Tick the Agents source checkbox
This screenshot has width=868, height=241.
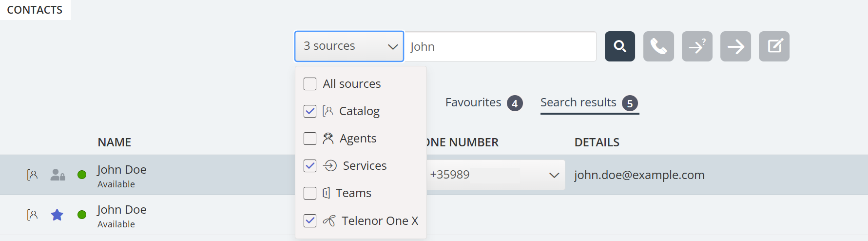click(310, 139)
